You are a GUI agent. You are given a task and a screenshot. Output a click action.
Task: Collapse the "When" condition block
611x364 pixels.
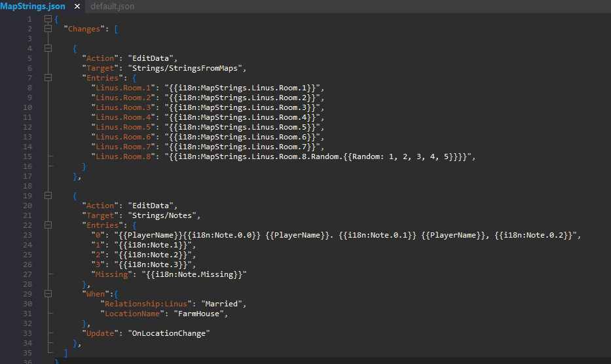pos(48,294)
